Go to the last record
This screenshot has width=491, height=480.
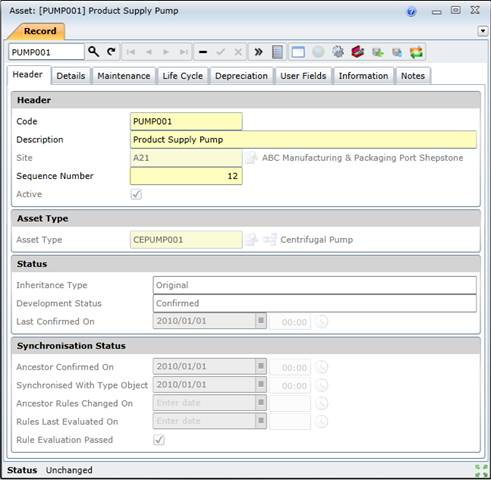[x=183, y=52]
